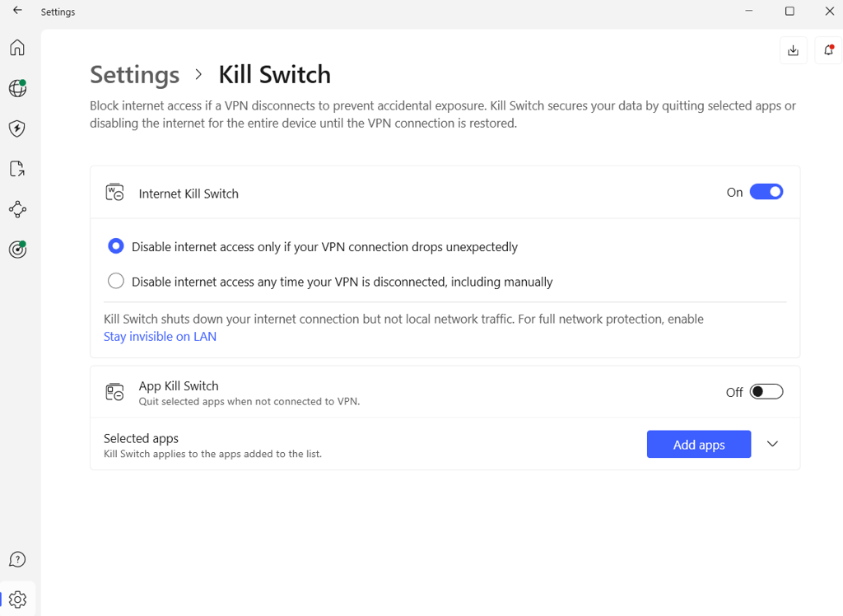Select disable only if VPN drops unexpectedly
Image resolution: width=843 pixels, height=616 pixels.
[x=115, y=246]
